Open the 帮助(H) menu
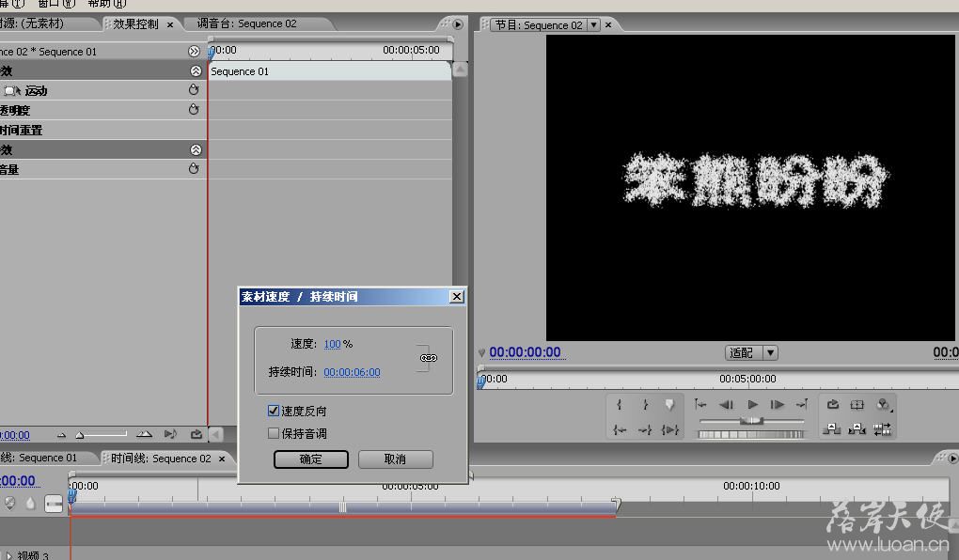 point(106,4)
